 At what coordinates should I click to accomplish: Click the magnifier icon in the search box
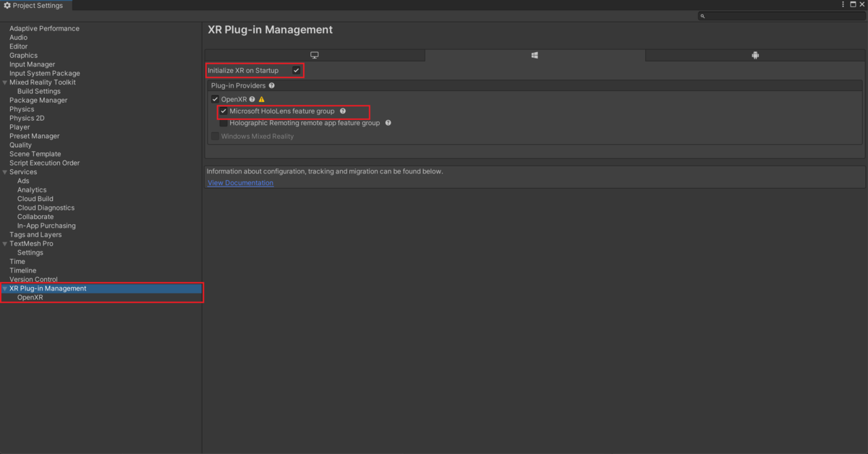pos(702,16)
